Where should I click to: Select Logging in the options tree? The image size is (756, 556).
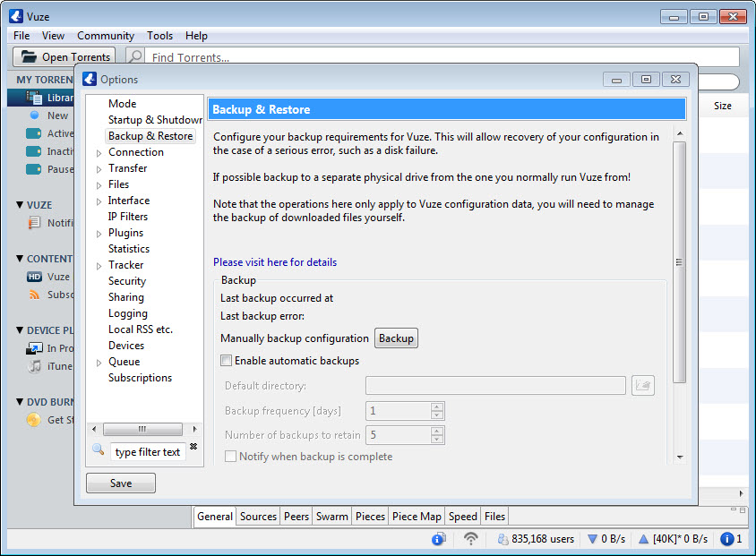click(x=128, y=313)
